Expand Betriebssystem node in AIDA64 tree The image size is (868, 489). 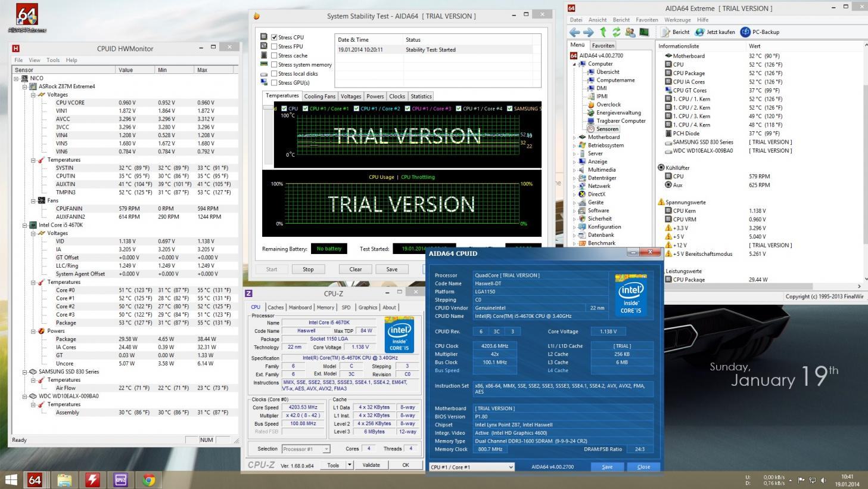[x=575, y=146]
